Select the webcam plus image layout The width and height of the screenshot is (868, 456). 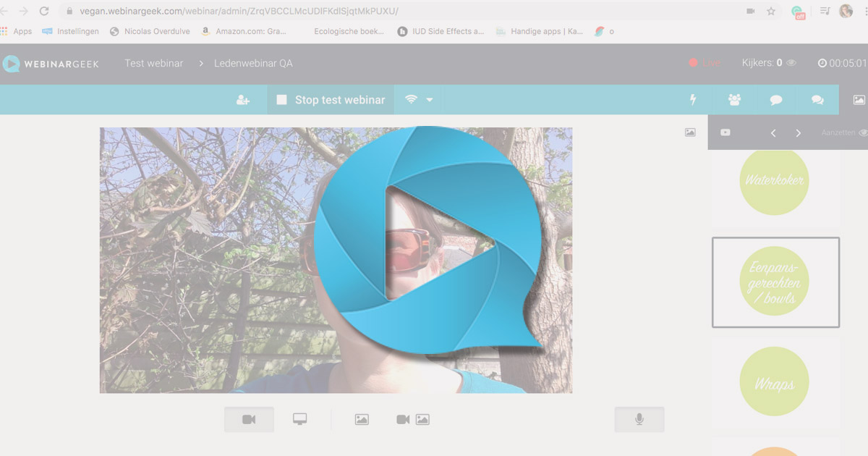413,419
